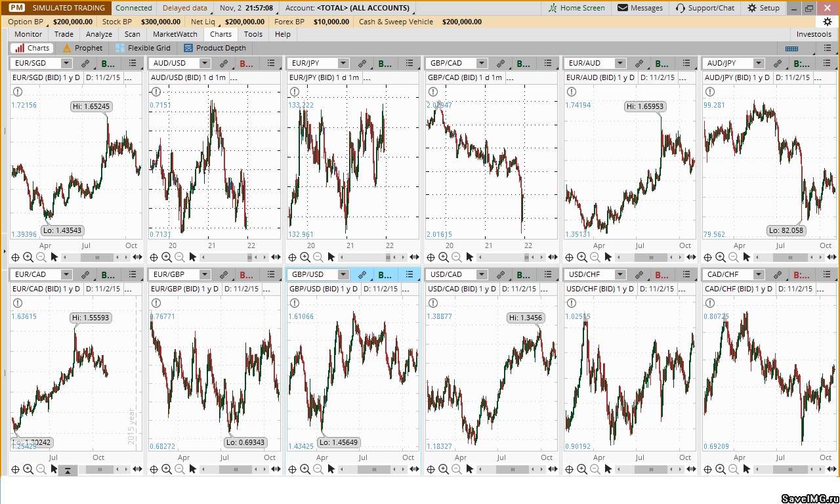Viewport: 840px width, 504px height.
Task: Zoom out on the EUR/GBP chart
Action: click(180, 469)
